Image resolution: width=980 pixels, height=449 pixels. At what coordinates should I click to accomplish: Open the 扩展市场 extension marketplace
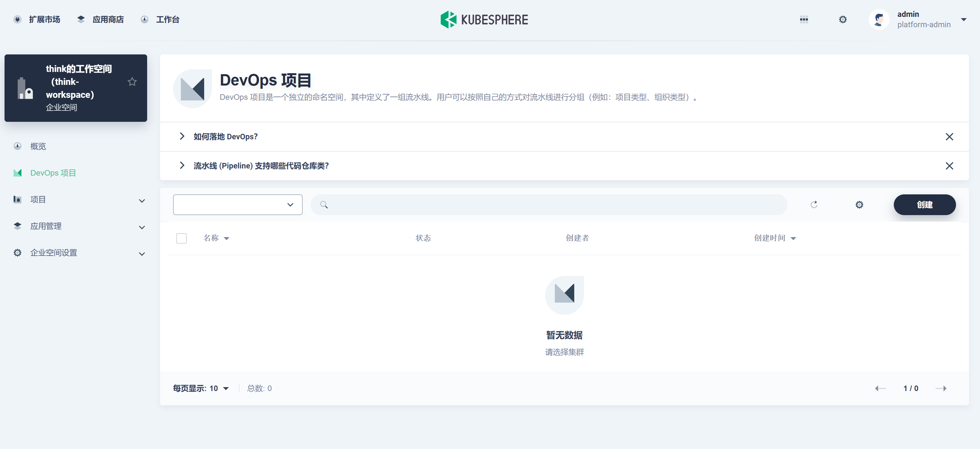pyautogui.click(x=37, y=19)
